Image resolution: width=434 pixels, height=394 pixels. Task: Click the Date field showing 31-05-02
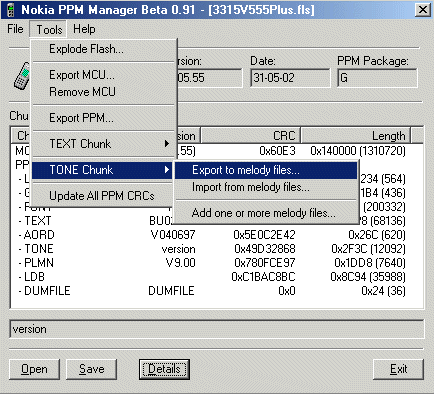coord(290,78)
